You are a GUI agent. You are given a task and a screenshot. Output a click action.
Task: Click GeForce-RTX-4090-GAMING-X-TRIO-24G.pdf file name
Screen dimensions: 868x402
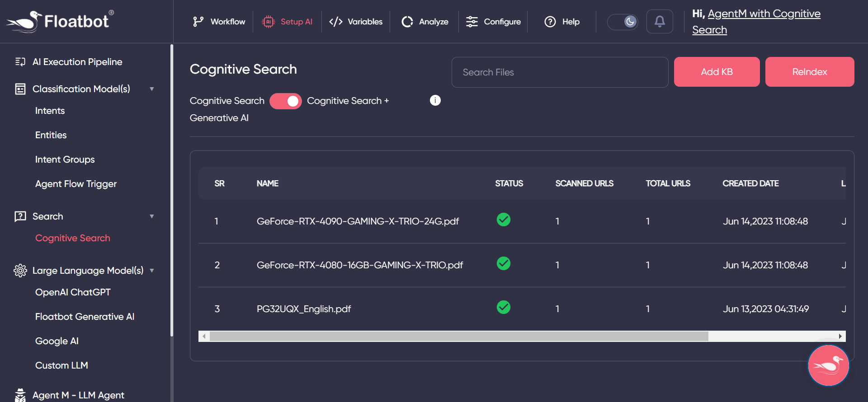point(358,221)
